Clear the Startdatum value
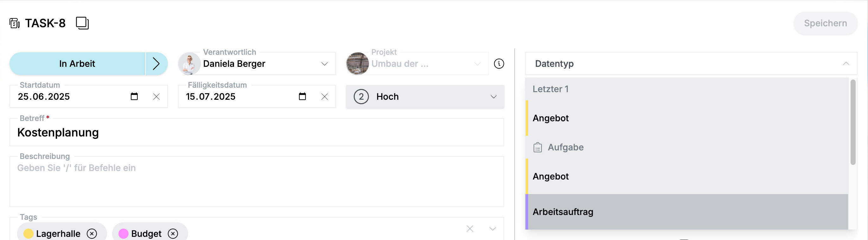Image resolution: width=868 pixels, height=240 pixels. tap(156, 97)
